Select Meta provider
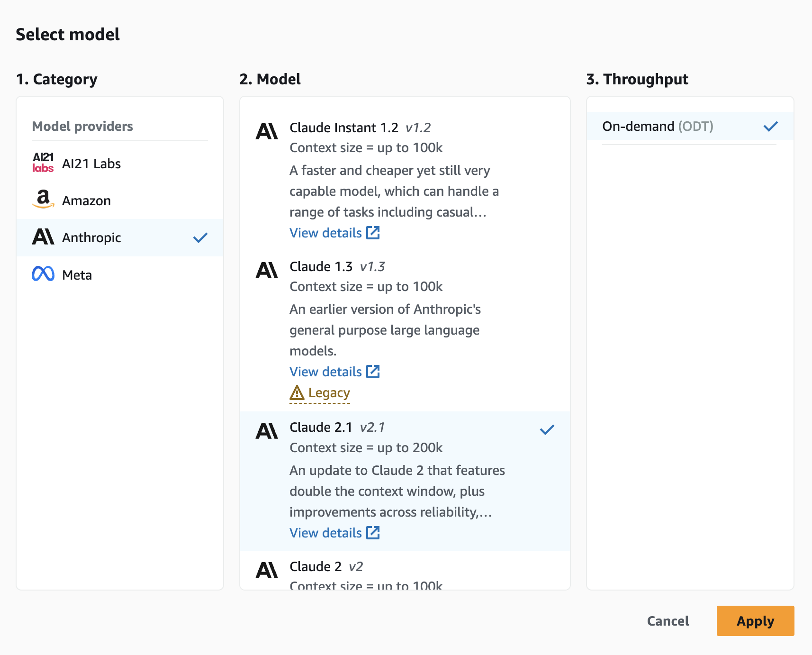This screenshot has width=812, height=655. click(120, 275)
